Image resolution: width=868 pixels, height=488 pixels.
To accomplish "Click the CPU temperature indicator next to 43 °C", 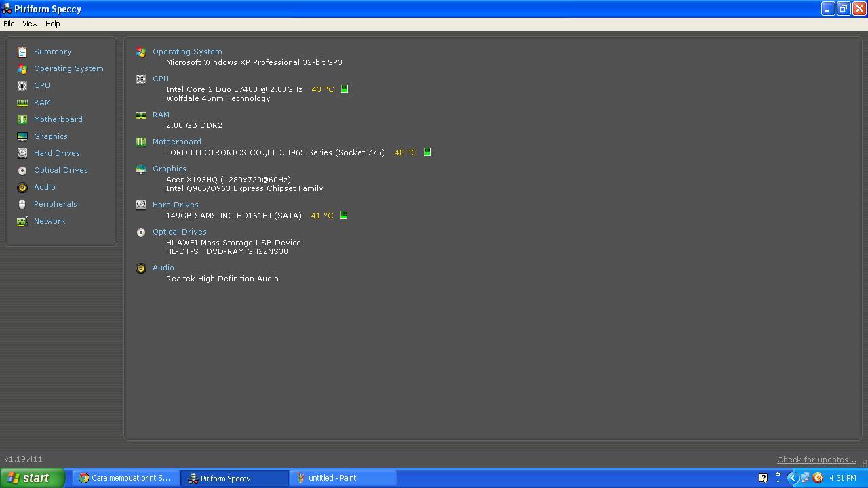I will point(344,89).
